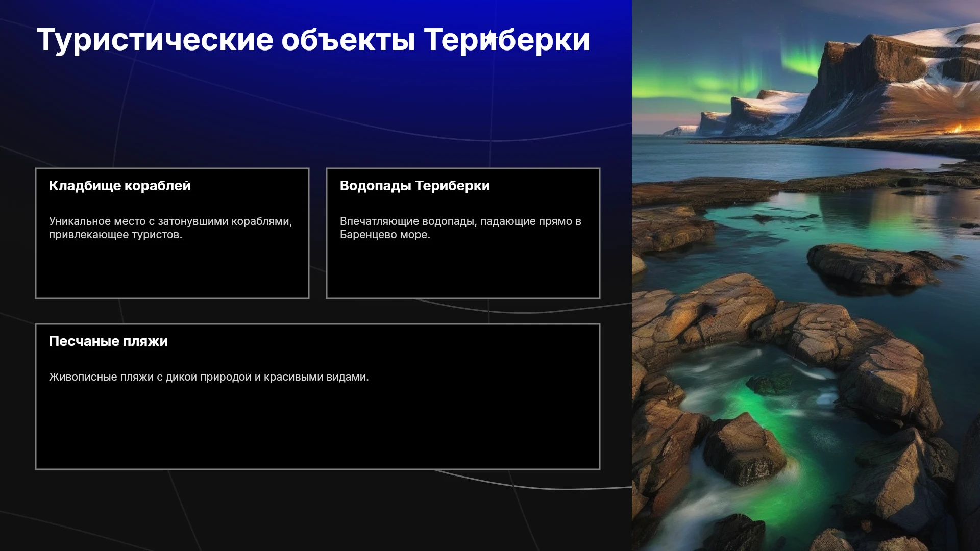Select the "Песчаные пляжи" card heading

coord(108,341)
